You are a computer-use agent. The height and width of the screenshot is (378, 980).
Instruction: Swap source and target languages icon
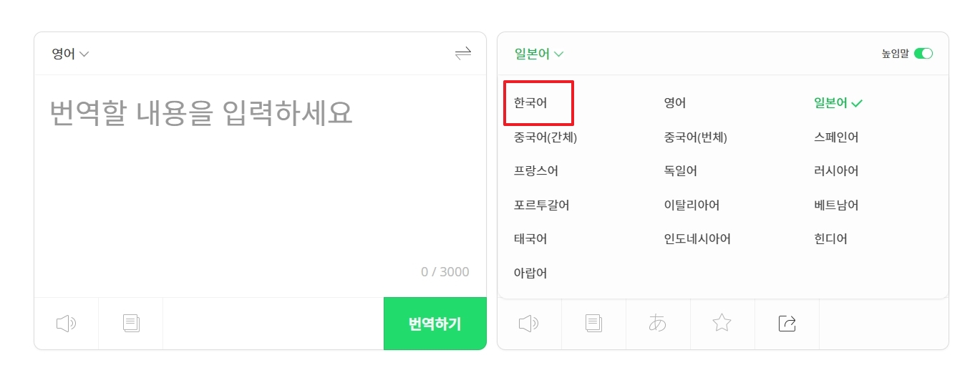pos(463,54)
